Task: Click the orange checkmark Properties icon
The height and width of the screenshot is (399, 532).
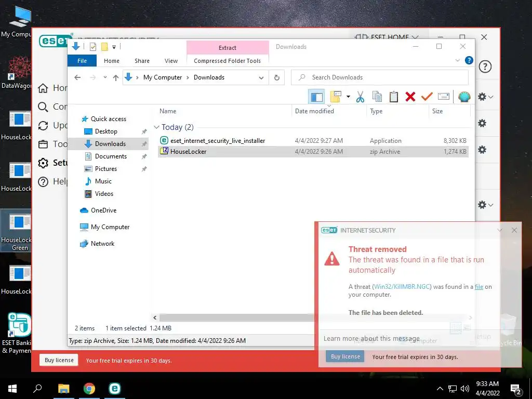Action: pyautogui.click(x=427, y=97)
